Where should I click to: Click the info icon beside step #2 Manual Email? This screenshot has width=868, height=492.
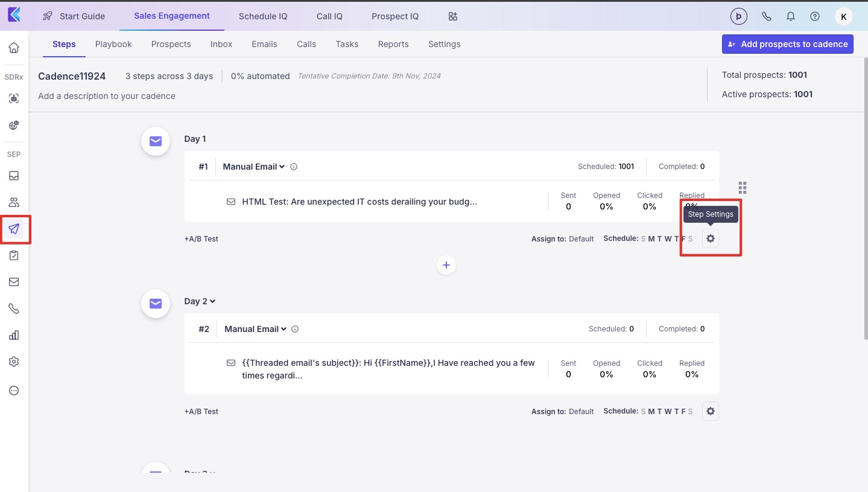296,329
